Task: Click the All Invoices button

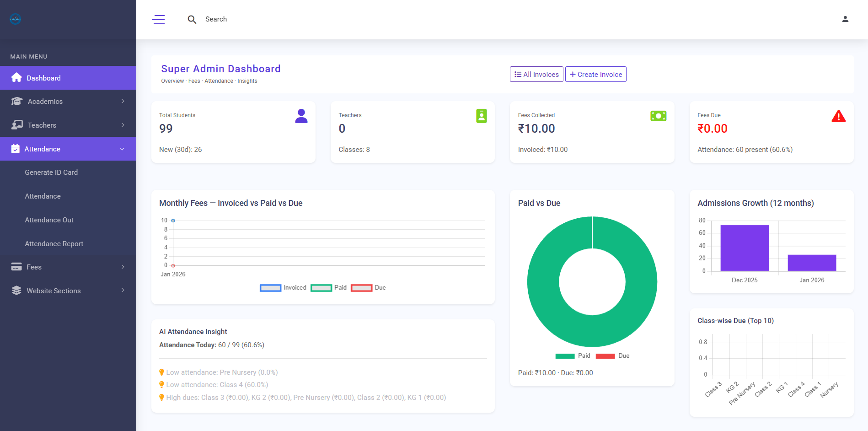Action: pos(536,75)
